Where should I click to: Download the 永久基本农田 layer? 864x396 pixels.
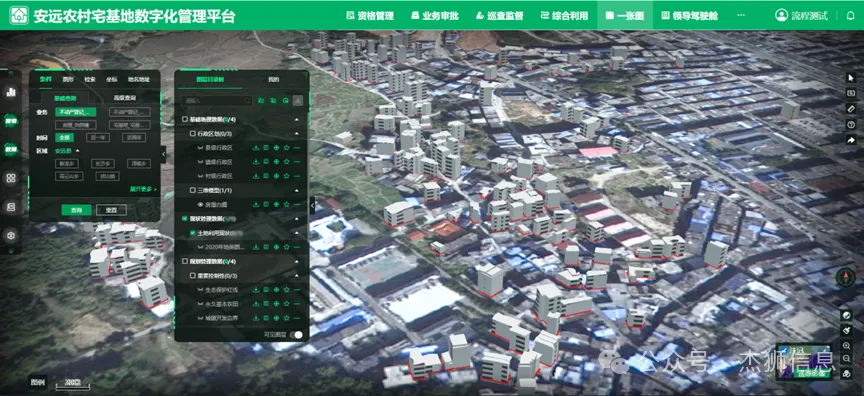[x=256, y=304]
